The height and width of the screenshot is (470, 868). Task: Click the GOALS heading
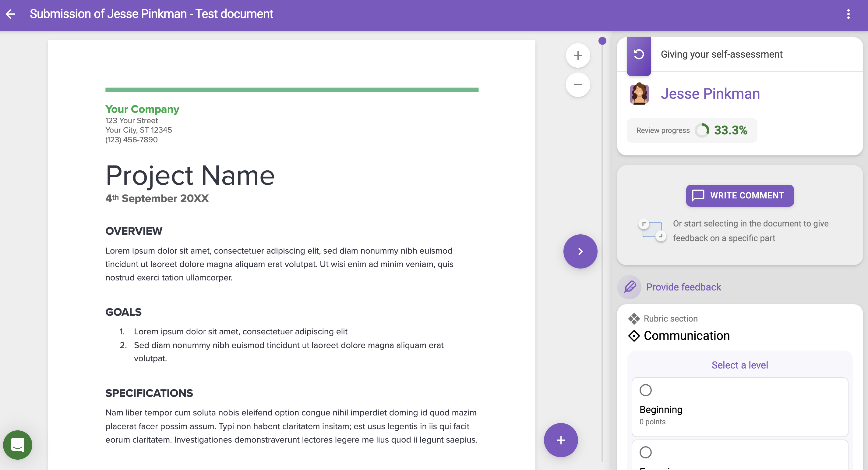[123, 312]
